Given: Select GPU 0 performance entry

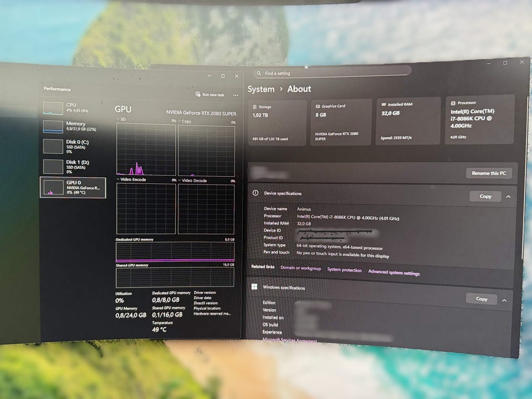Looking at the screenshot, I should point(73,187).
